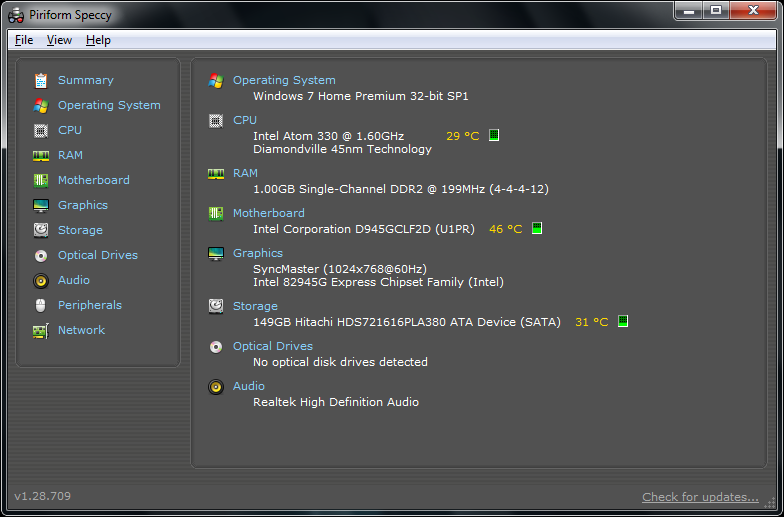Click the Graphics heading link in summary
This screenshot has width=784, height=517.
pos(258,253)
